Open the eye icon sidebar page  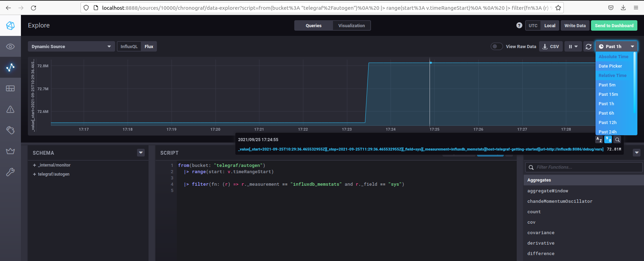(x=10, y=47)
